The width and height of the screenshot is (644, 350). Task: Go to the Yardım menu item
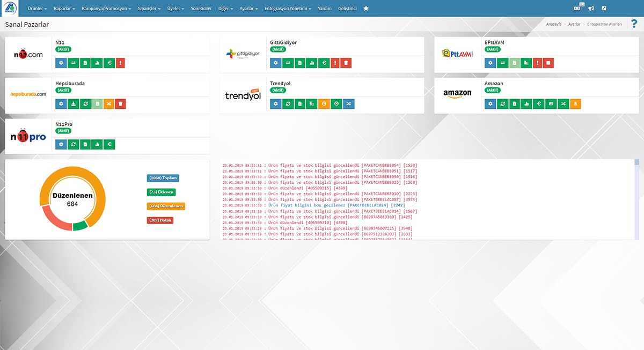tap(325, 9)
